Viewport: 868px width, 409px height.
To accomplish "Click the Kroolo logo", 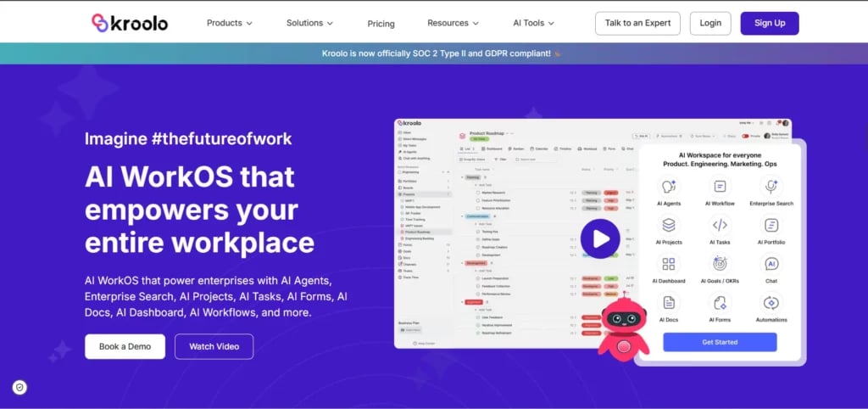I will [130, 23].
